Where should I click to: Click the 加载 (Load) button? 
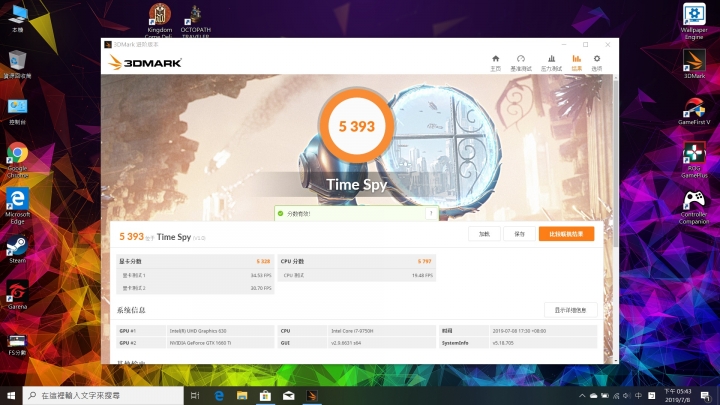[x=484, y=234]
